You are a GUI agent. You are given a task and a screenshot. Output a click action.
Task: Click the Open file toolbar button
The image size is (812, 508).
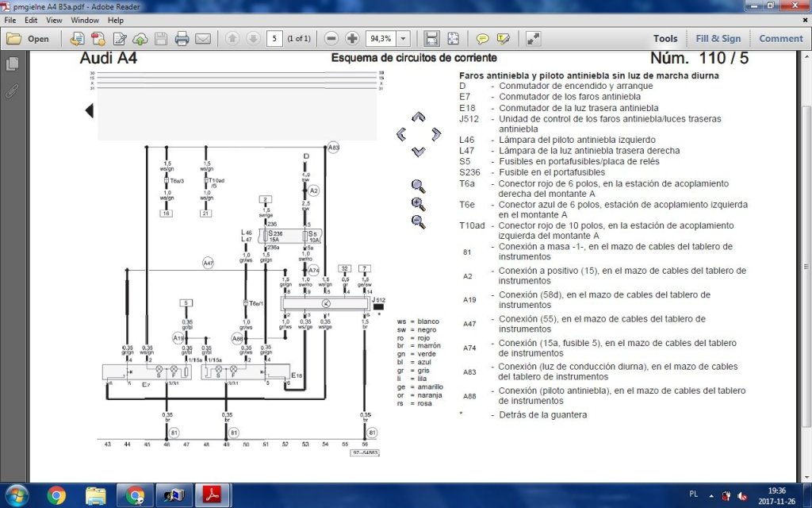click(x=28, y=39)
